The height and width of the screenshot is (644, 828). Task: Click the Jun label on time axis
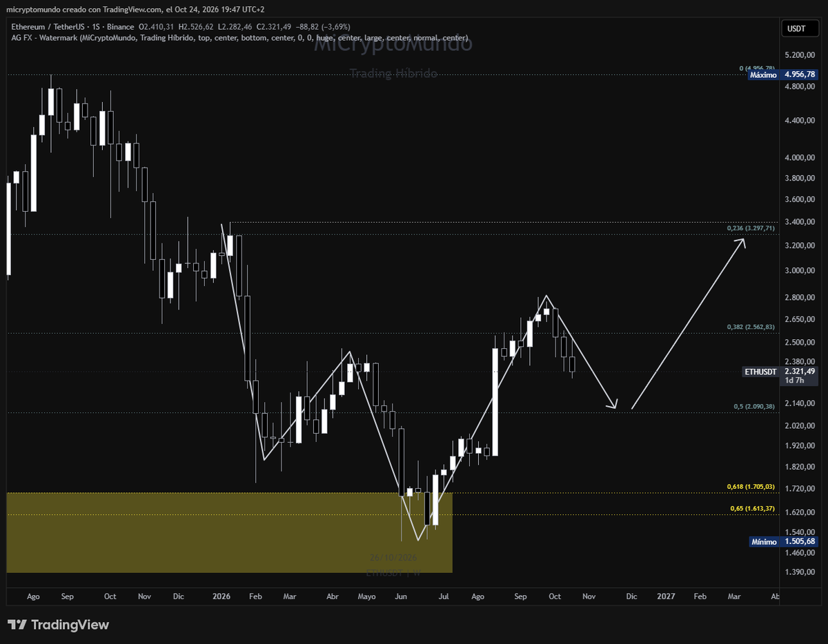[401, 596]
